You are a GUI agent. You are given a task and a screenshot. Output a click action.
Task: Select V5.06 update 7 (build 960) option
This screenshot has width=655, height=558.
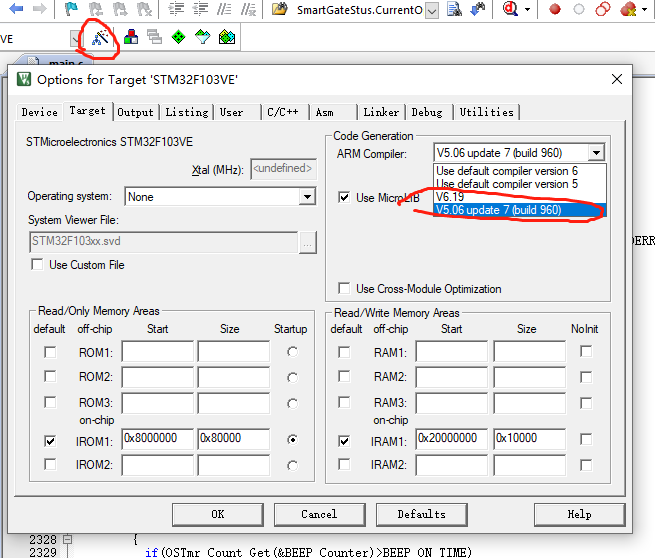tap(520, 210)
